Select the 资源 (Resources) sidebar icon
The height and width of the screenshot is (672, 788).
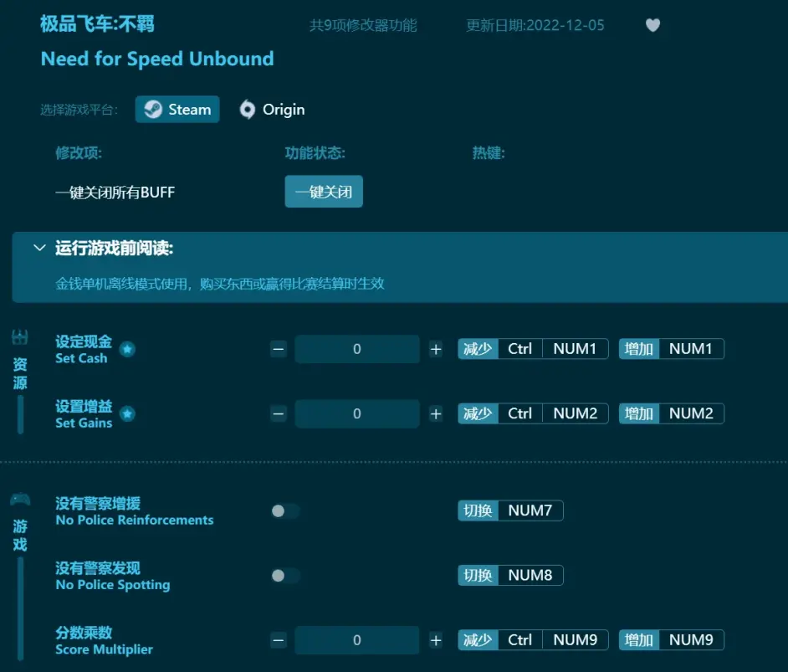(x=19, y=339)
